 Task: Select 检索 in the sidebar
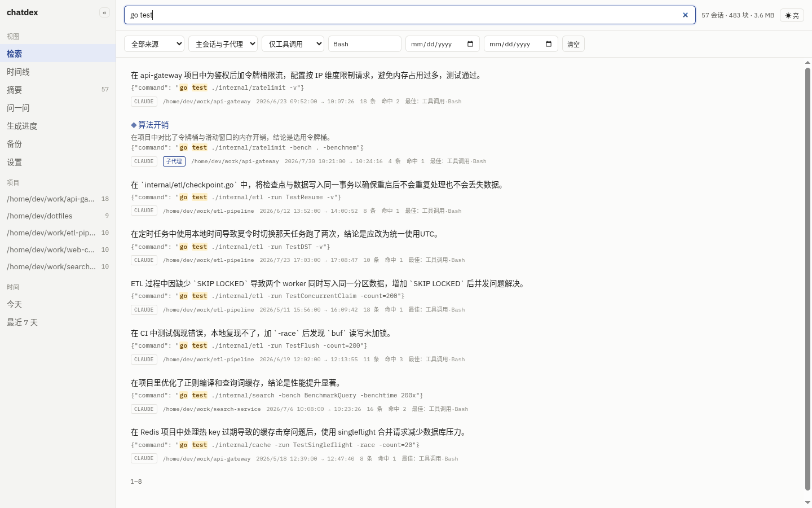[x=58, y=54]
